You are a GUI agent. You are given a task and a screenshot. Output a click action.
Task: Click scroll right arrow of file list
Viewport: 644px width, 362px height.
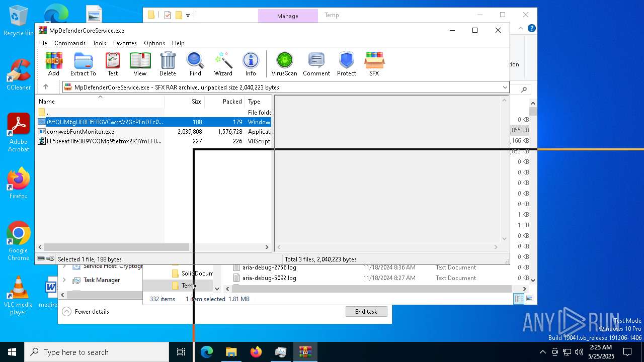267,247
